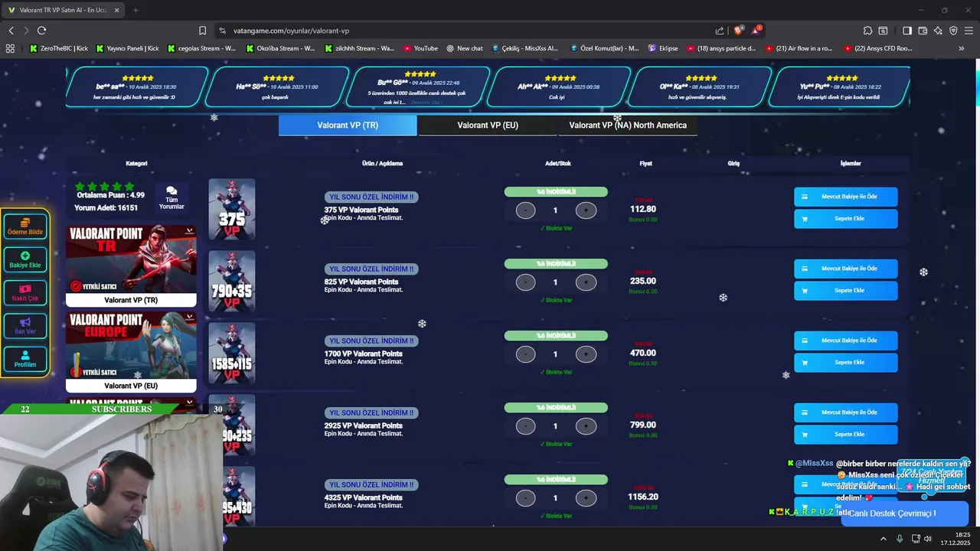Screen dimensions: 980x551
Task: Reload the page with the refresh icon
Action: [x=41, y=31]
